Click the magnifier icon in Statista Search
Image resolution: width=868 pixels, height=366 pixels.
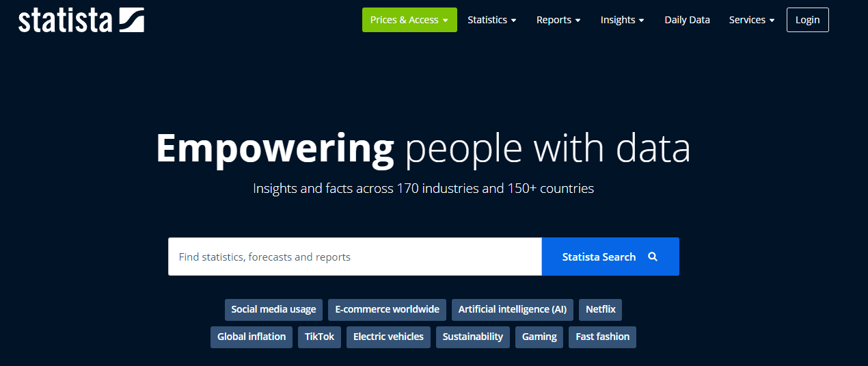[x=653, y=257]
